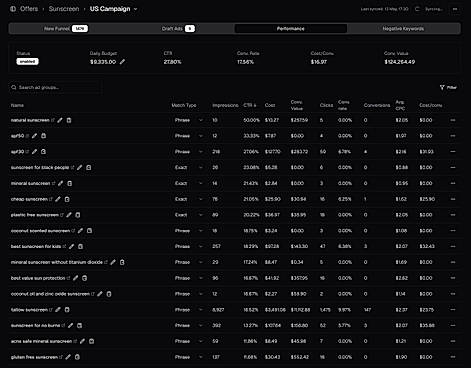Sort by the Cost column header

[270, 105]
